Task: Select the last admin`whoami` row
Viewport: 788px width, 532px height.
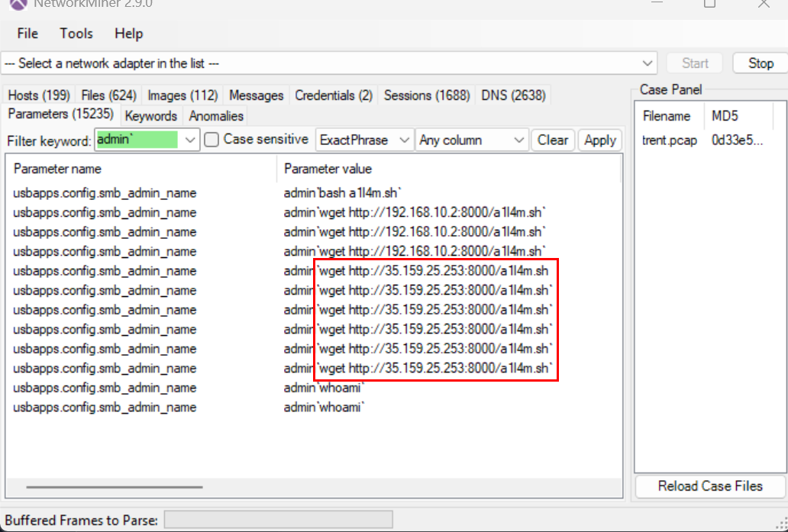Action: [x=314, y=408]
